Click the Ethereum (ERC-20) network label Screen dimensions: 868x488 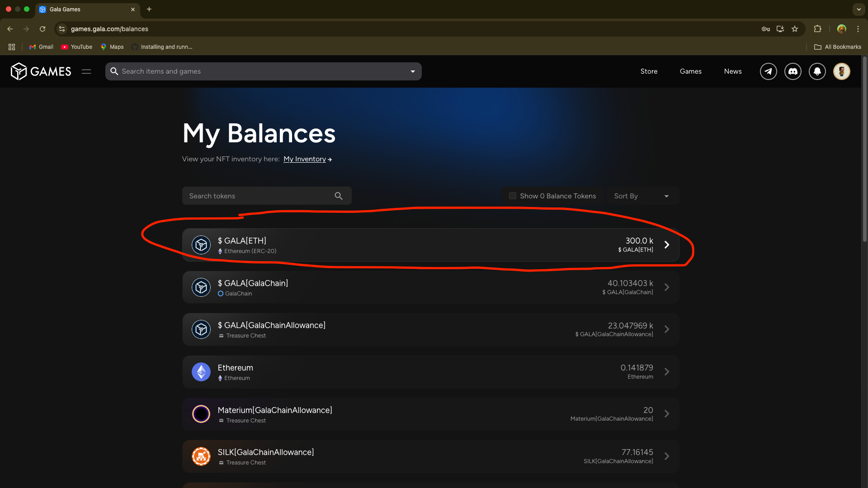(x=250, y=251)
